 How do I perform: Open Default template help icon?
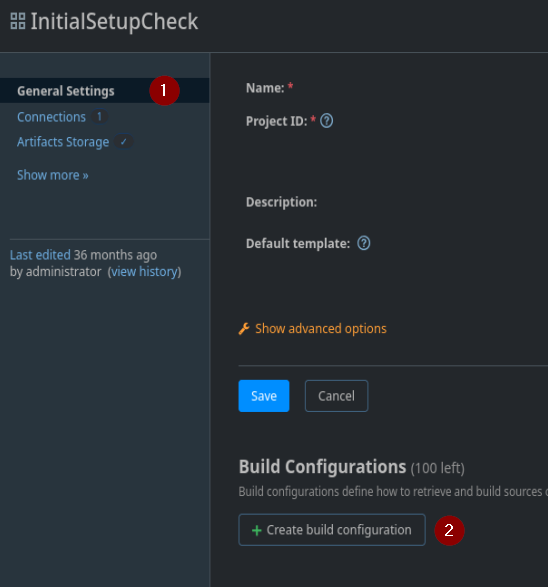tap(363, 243)
